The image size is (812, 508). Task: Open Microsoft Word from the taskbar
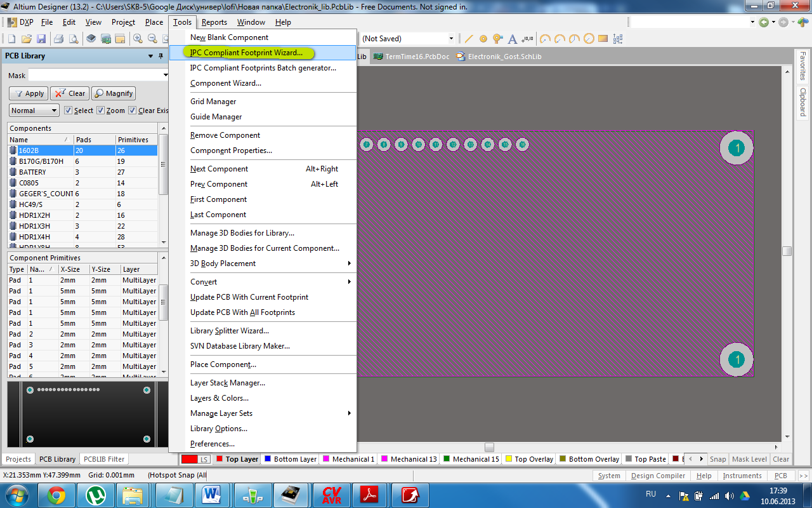click(211, 495)
